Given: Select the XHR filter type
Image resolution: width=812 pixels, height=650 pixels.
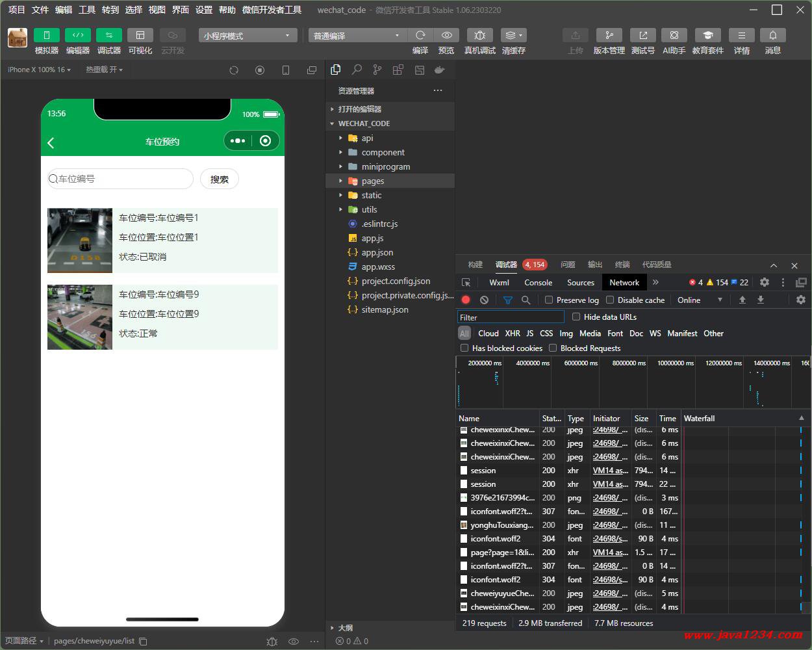Looking at the screenshot, I should (513, 333).
